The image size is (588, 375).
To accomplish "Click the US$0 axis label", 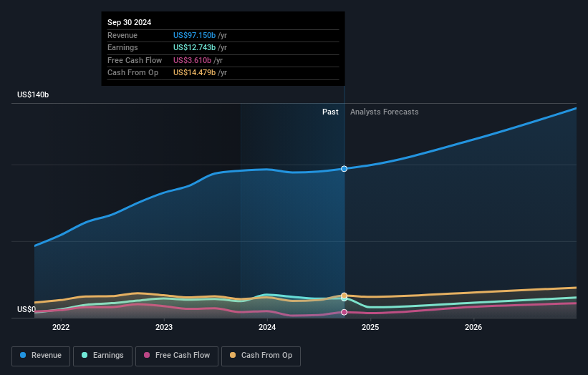I will coord(26,309).
